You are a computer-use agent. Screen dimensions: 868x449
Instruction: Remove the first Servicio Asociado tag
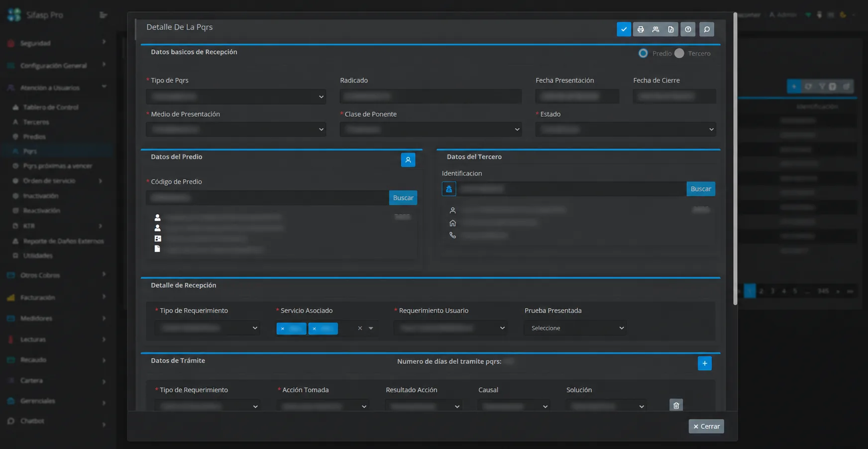click(x=283, y=329)
